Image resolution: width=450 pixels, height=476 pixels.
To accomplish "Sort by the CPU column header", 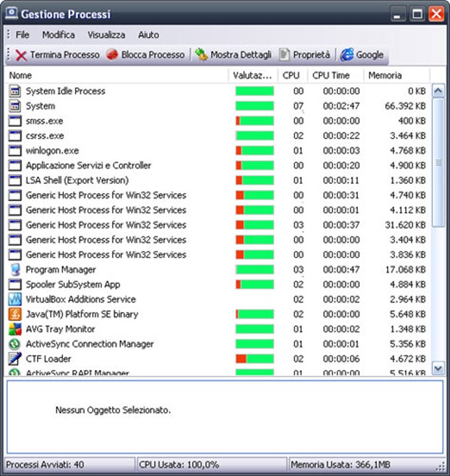I will click(x=292, y=75).
